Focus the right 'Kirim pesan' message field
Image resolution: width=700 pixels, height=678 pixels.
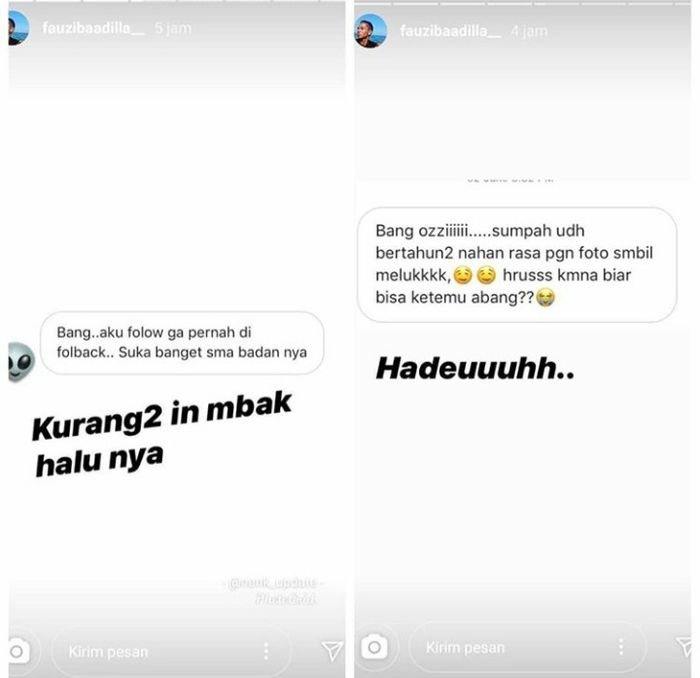[x=527, y=647]
